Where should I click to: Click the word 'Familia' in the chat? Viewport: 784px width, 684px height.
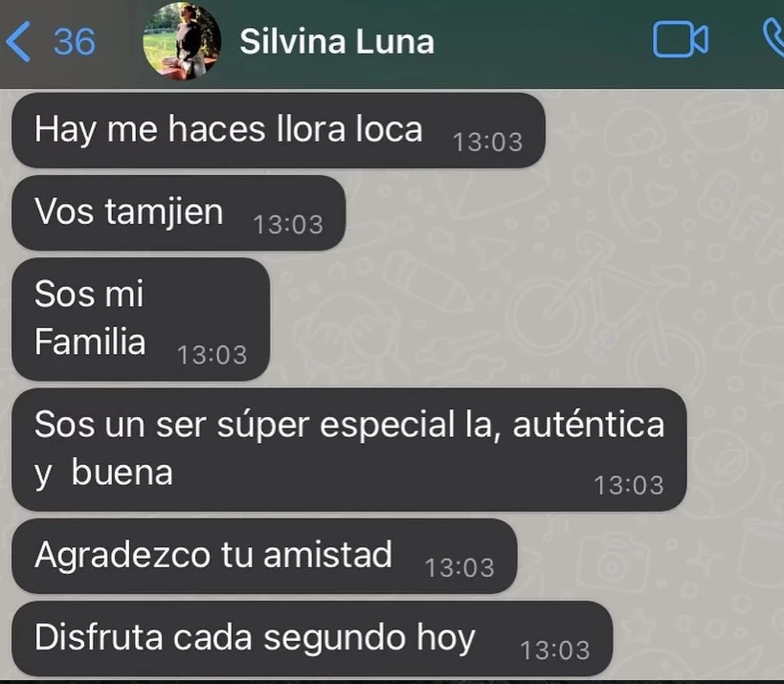[x=90, y=342]
